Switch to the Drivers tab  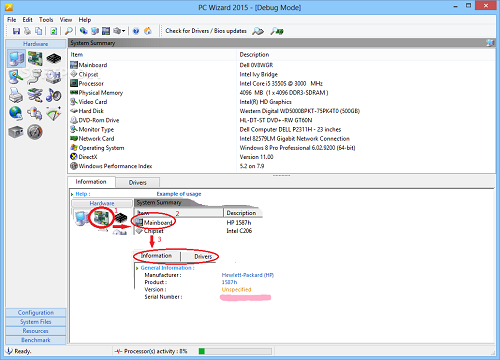coord(138,182)
